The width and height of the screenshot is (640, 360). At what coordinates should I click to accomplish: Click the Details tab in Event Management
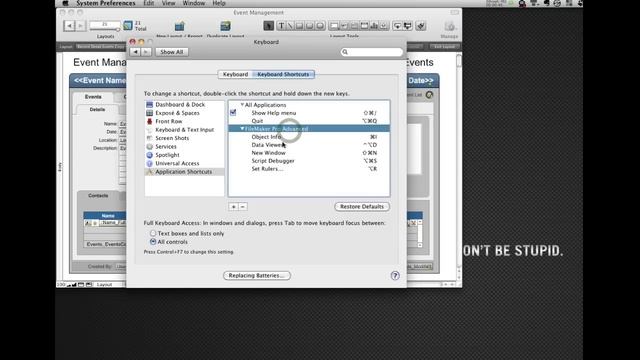(x=97, y=109)
